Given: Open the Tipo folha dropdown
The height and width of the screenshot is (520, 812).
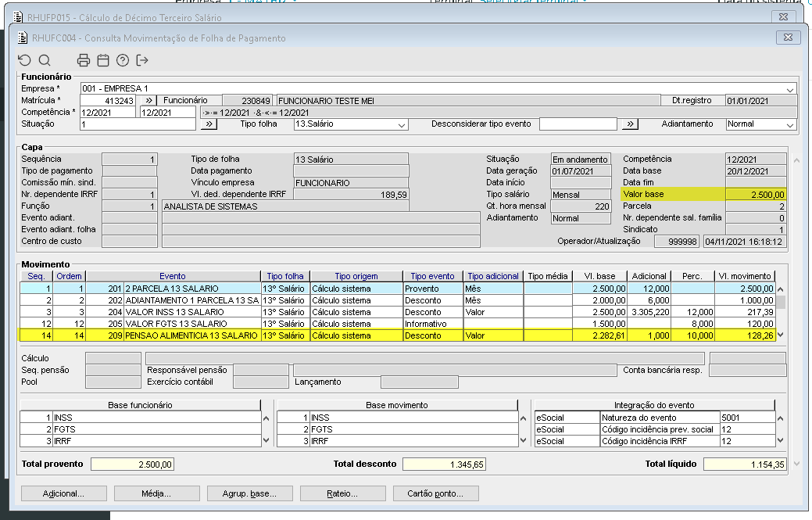Looking at the screenshot, I should tap(401, 124).
